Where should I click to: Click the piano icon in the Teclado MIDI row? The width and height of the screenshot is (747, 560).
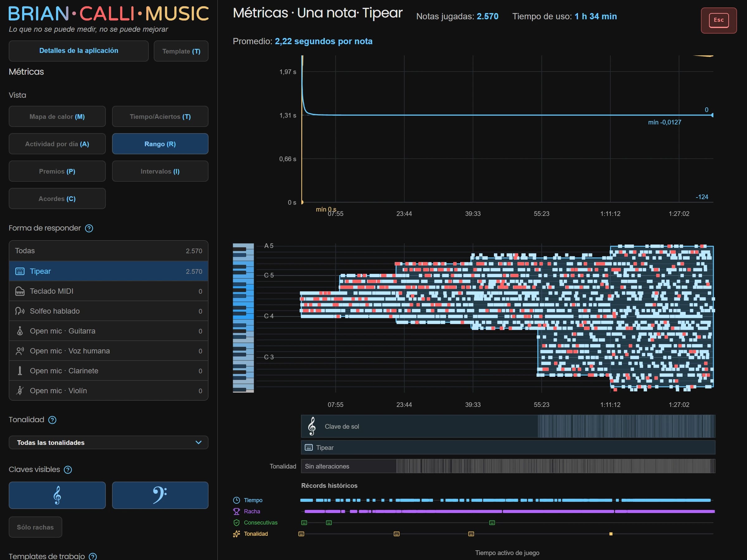point(20,291)
